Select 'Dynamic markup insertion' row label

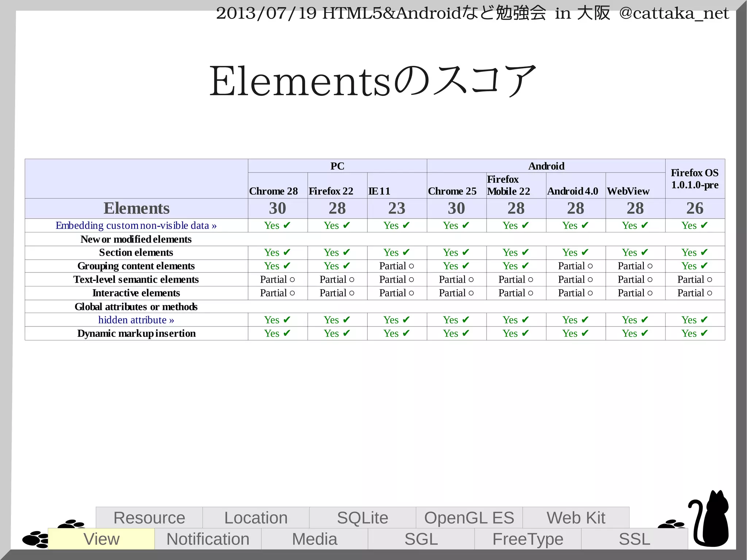(136, 333)
